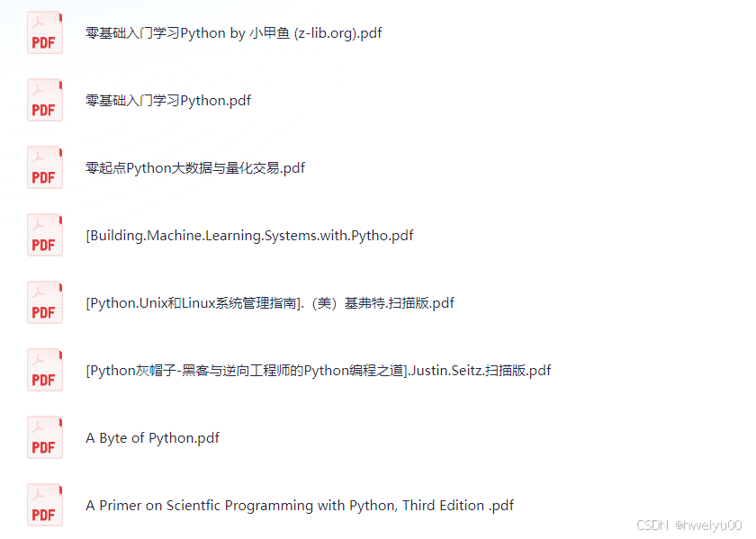756x539 pixels.
Task: Click PDF icon of Building.Machine.Learning.Systems file
Action: point(45,235)
